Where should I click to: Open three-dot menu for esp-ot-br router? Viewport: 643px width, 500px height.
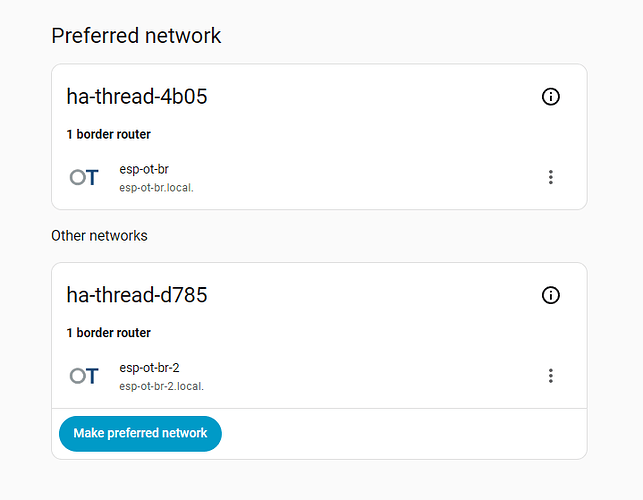pos(550,177)
